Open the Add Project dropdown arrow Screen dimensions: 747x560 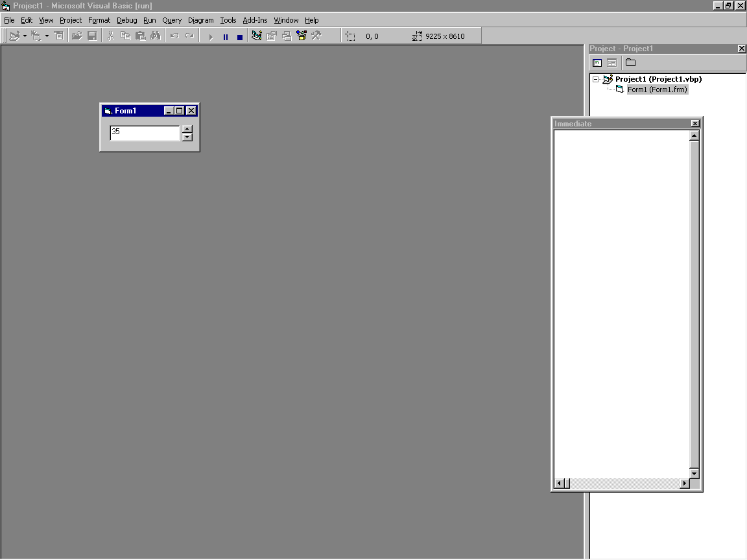25,36
